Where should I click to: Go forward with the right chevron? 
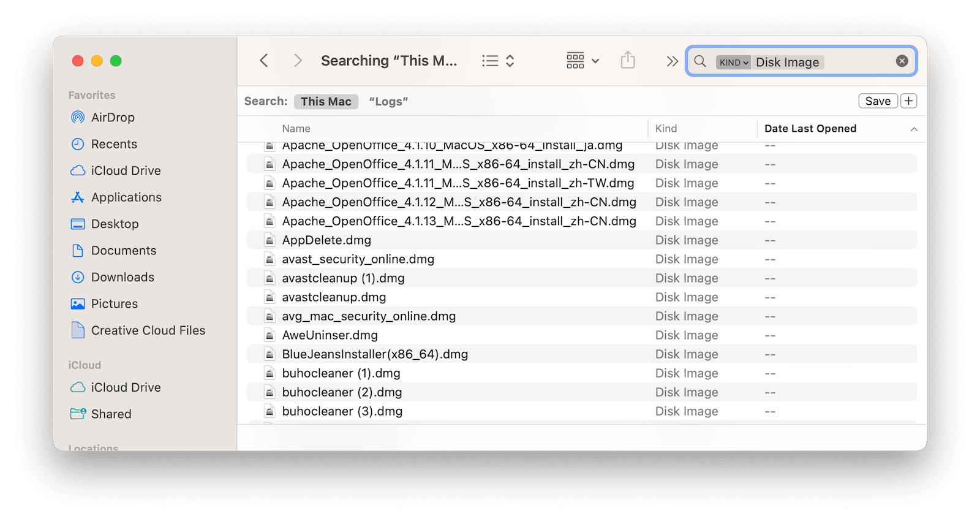[298, 61]
